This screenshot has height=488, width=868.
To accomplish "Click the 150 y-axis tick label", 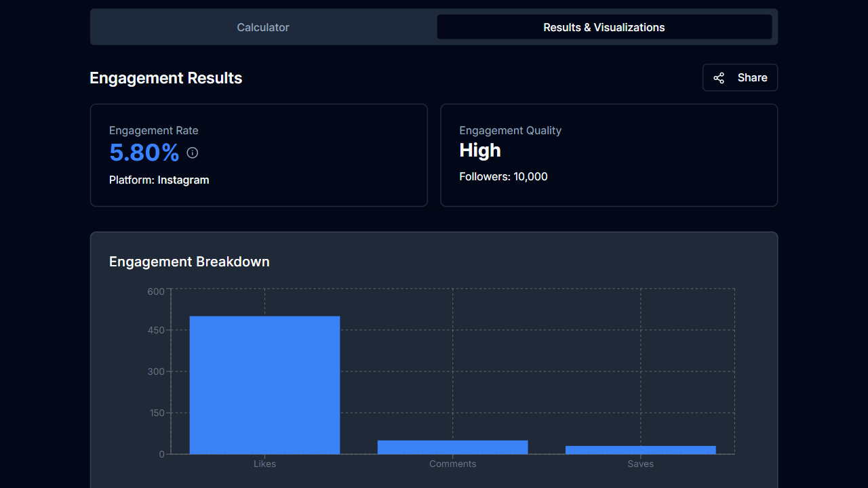I will 157,413.
